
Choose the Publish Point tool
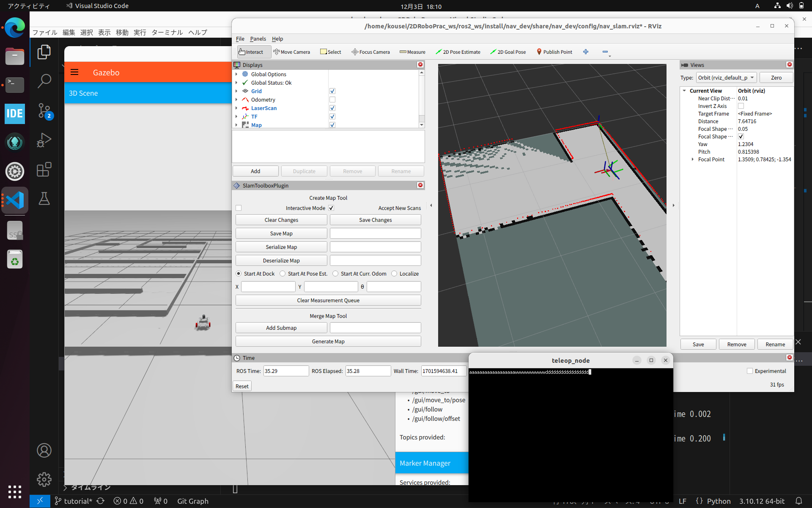pos(554,52)
